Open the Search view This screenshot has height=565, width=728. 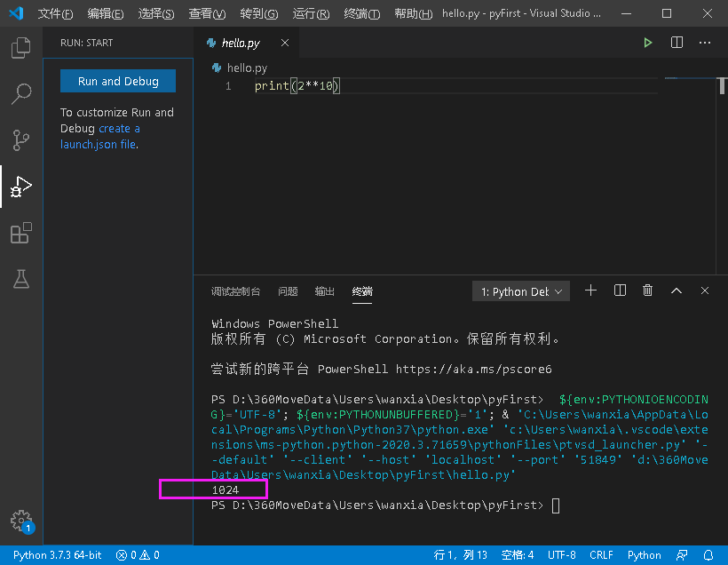20,93
